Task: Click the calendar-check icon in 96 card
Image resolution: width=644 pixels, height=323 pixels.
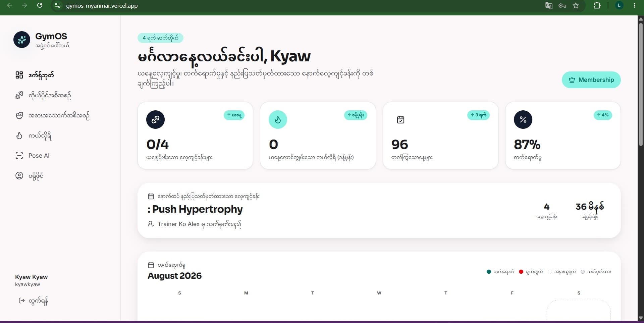Action: (x=400, y=119)
